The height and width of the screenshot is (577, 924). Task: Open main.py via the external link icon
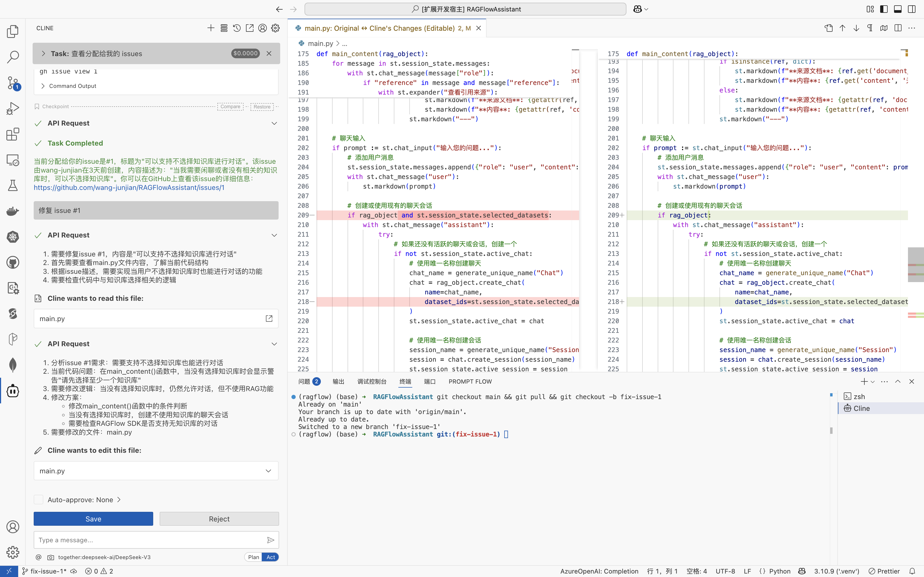point(269,319)
